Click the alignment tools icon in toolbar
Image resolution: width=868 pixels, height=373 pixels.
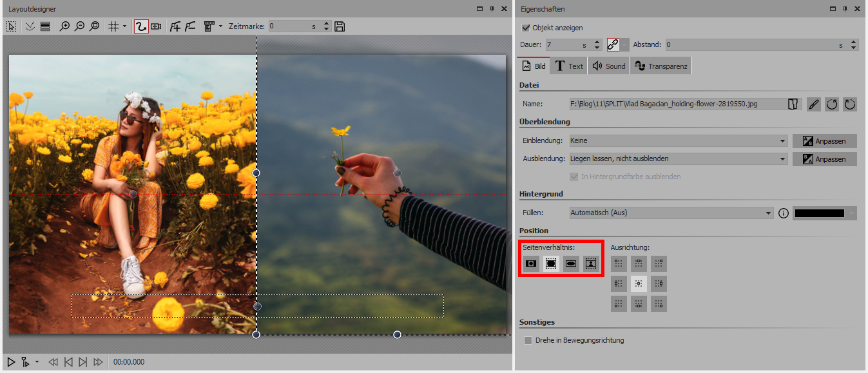(x=209, y=26)
